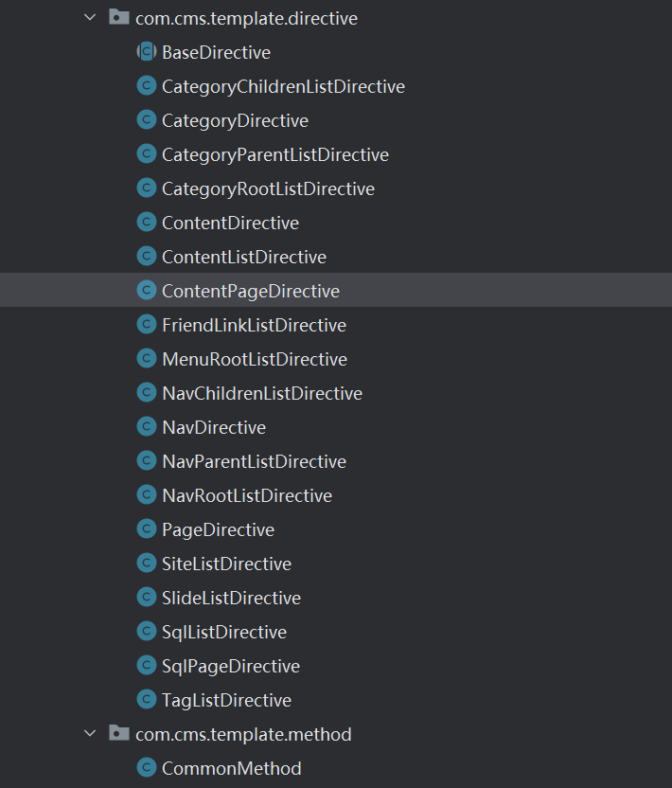Click the class icon beside PageDirective

click(147, 528)
